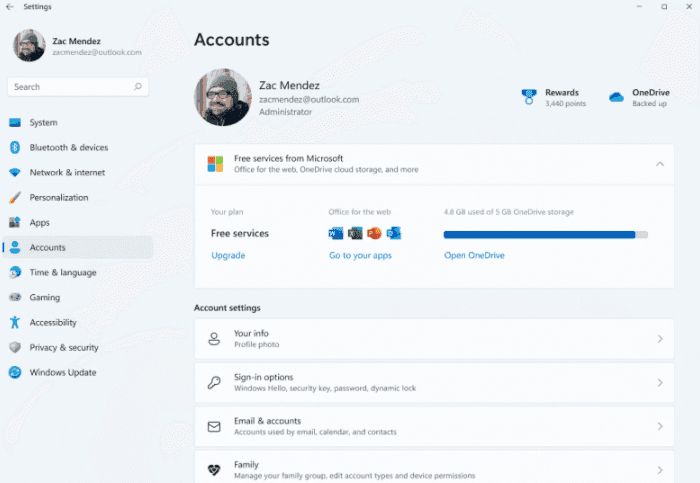Screen dimensions: 700x483
Task: Click the OneDrive cloud icon
Action: (616, 97)
